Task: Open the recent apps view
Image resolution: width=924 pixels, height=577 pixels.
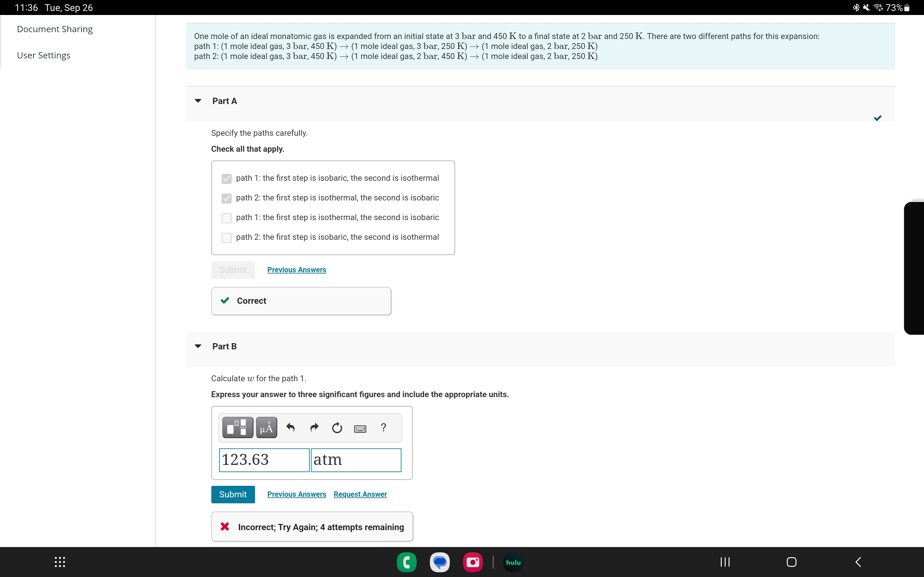Action: [724, 562]
